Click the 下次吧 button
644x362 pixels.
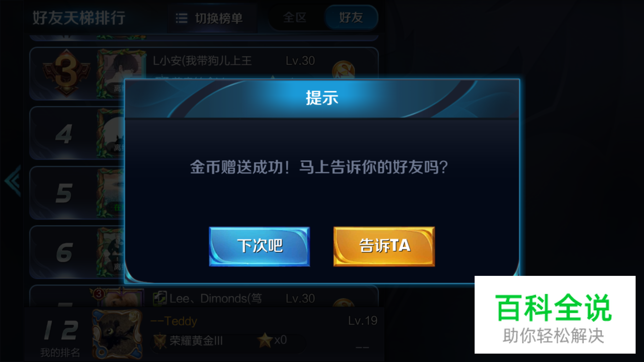(259, 247)
